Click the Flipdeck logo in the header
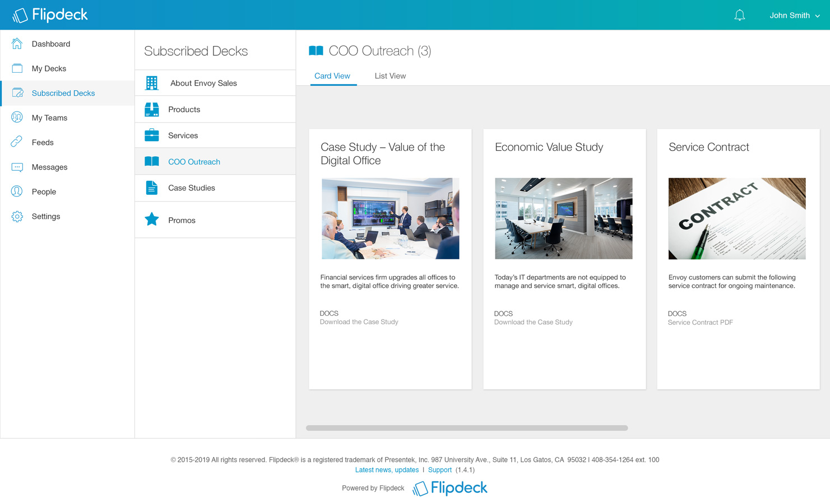Image resolution: width=830 pixels, height=504 pixels. 50,15
